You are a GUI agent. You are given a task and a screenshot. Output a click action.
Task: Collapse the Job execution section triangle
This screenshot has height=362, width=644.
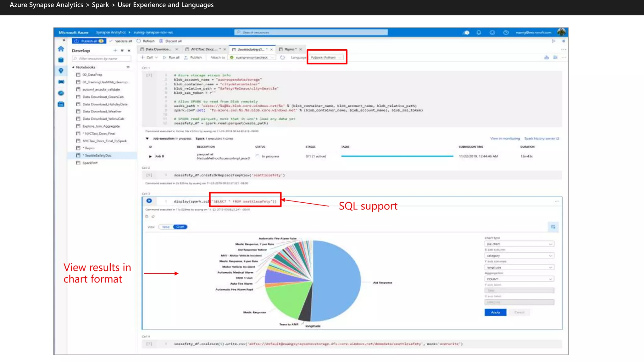click(x=147, y=139)
